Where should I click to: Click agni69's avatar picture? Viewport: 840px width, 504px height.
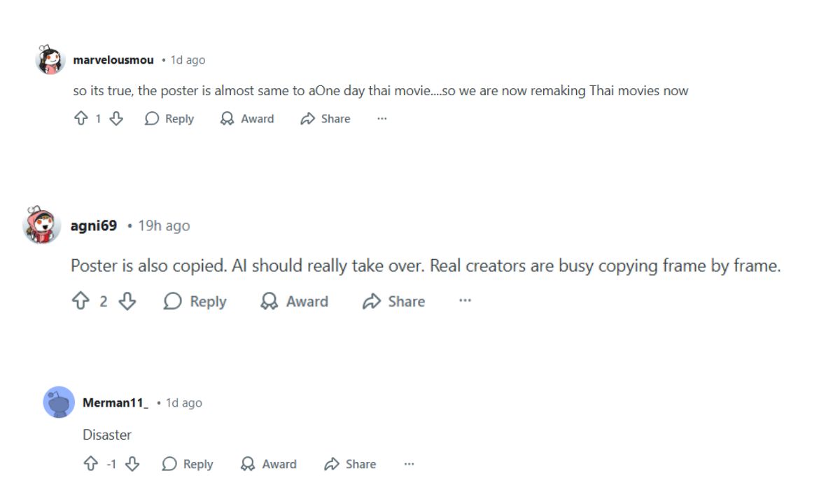41,225
